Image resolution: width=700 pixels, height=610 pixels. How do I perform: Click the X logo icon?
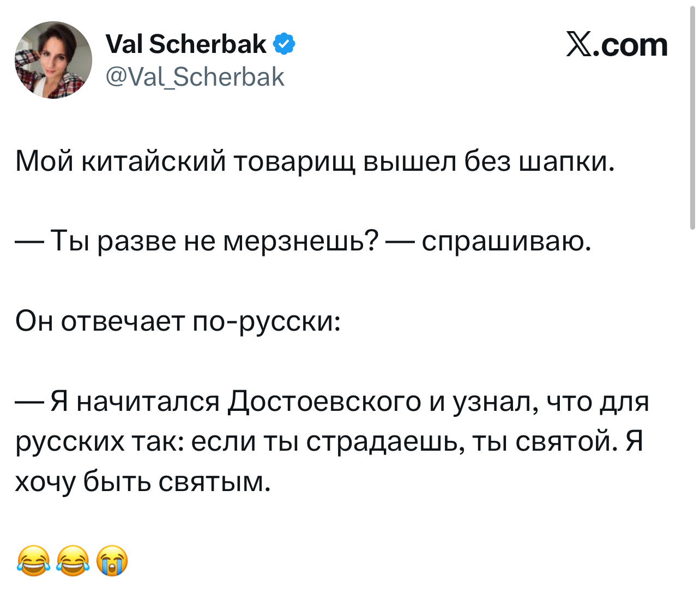(x=580, y=45)
